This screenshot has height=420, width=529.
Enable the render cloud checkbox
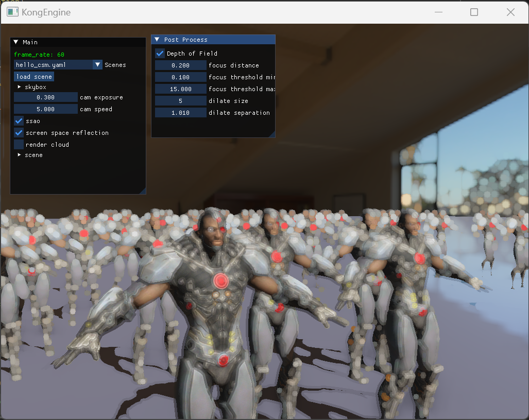(19, 144)
